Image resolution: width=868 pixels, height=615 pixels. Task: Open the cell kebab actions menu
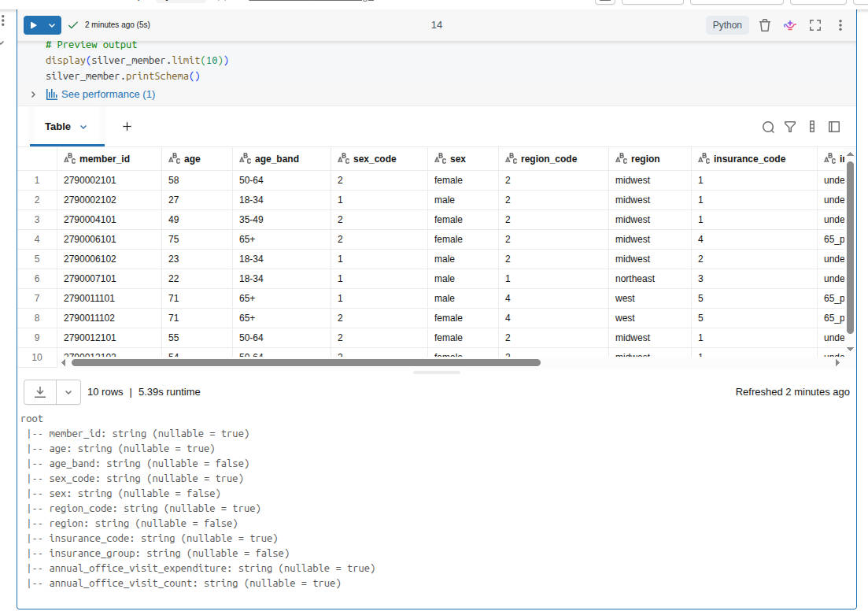(x=840, y=25)
